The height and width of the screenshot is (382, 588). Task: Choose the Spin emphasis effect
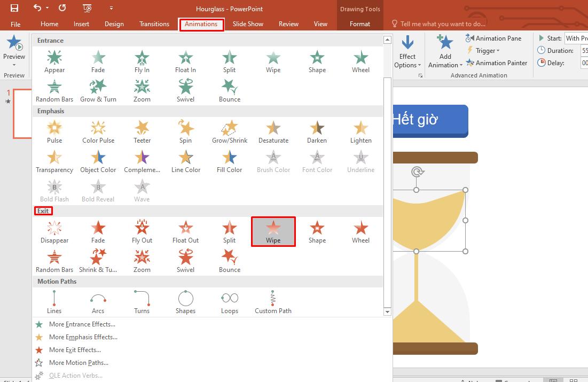point(186,132)
